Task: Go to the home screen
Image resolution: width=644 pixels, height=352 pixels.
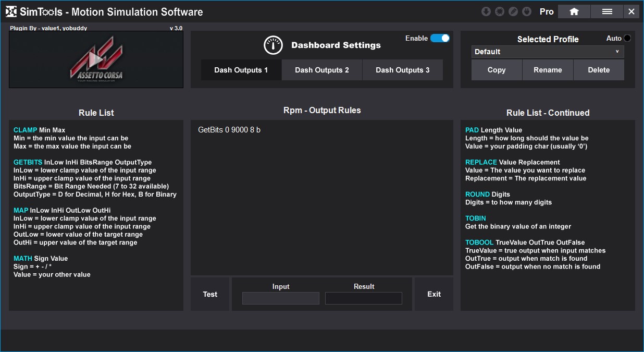Action: coord(574,11)
